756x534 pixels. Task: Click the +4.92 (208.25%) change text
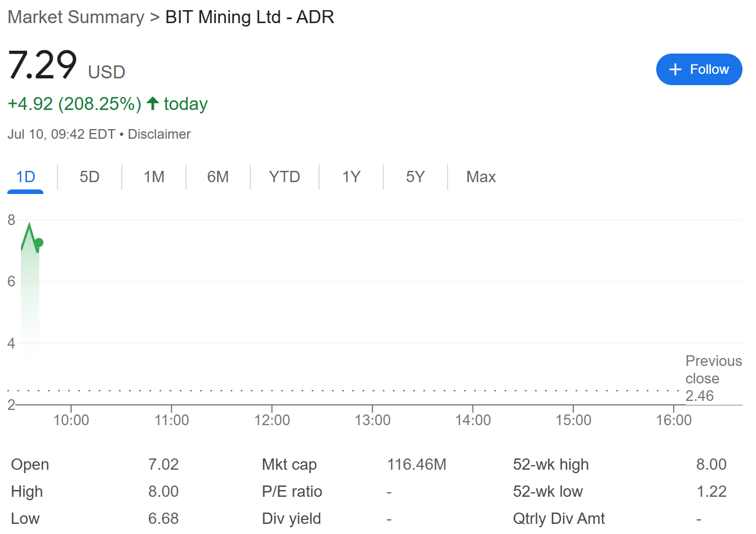(74, 104)
